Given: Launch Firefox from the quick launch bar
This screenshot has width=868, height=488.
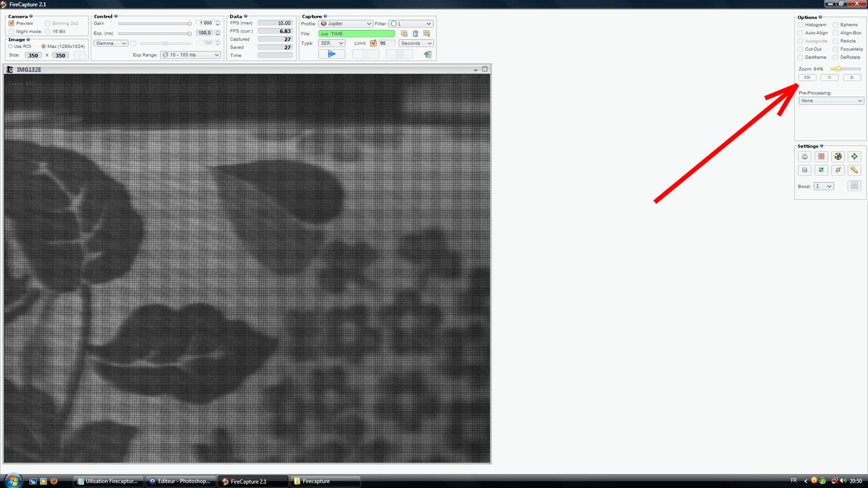Looking at the screenshot, I should click(x=54, y=481).
